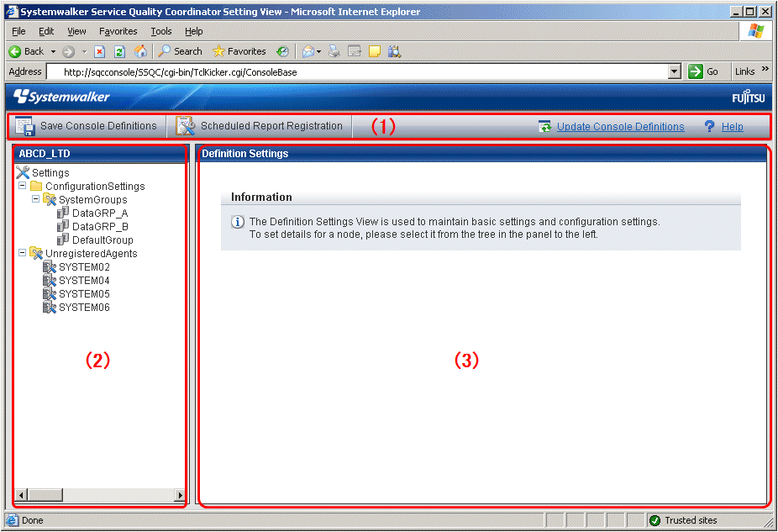Viewport: 778px width, 532px height.
Task: Click Scheduled Report Registration button
Action: [259, 126]
